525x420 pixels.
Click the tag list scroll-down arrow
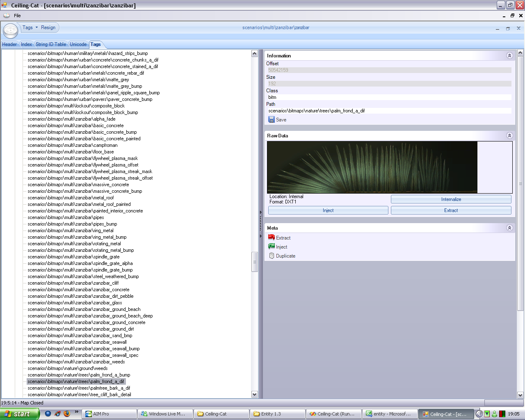(254, 395)
